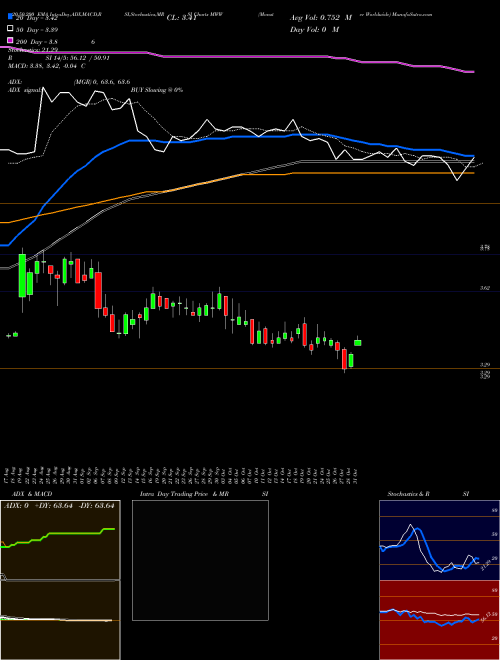Click the '(MGR) 0, 63.6, 63.6' ADX values

pos(102,82)
